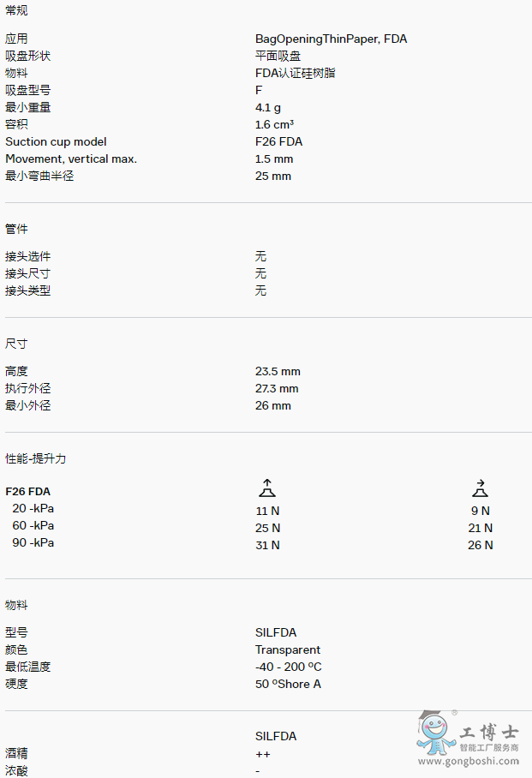Image resolution: width=532 pixels, height=778 pixels.
Task: Click the Suction cup model label
Action: pos(56,141)
